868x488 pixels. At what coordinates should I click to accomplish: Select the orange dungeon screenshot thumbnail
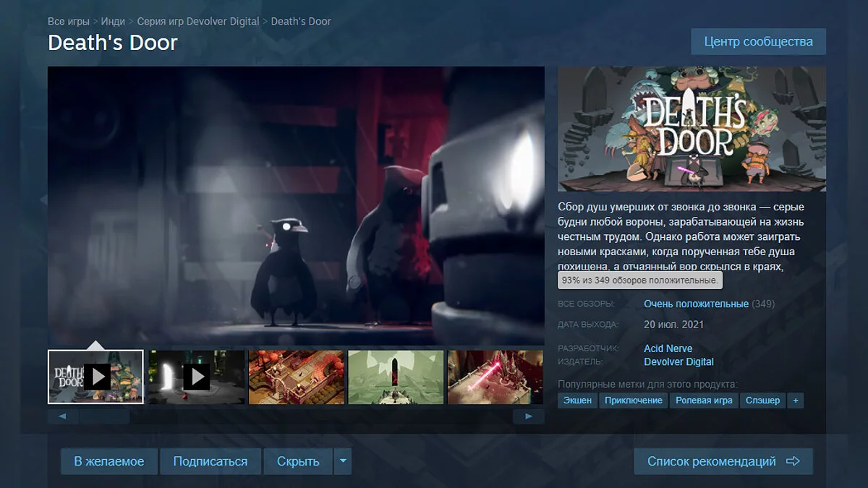coord(296,377)
